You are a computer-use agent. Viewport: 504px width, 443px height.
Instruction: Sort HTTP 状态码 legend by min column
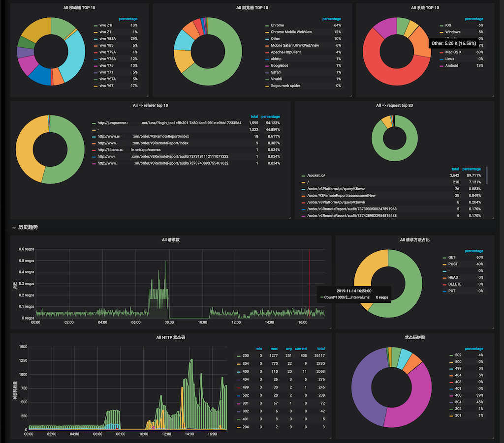258,349
